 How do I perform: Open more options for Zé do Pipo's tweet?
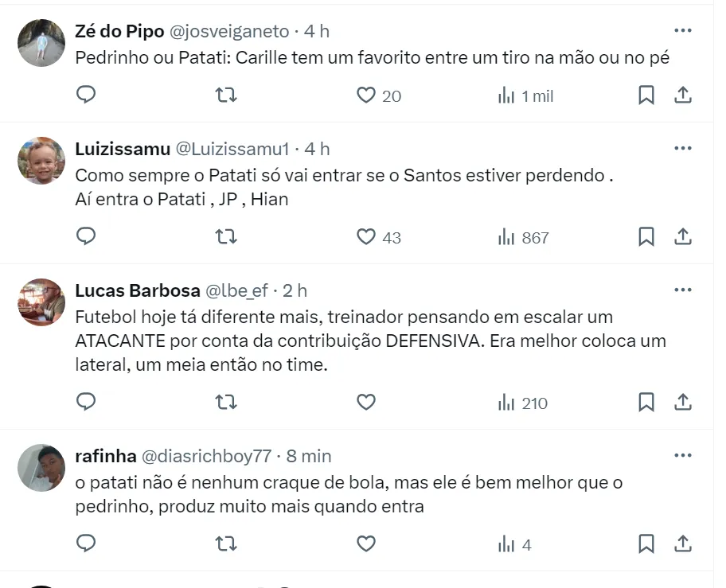point(682,31)
